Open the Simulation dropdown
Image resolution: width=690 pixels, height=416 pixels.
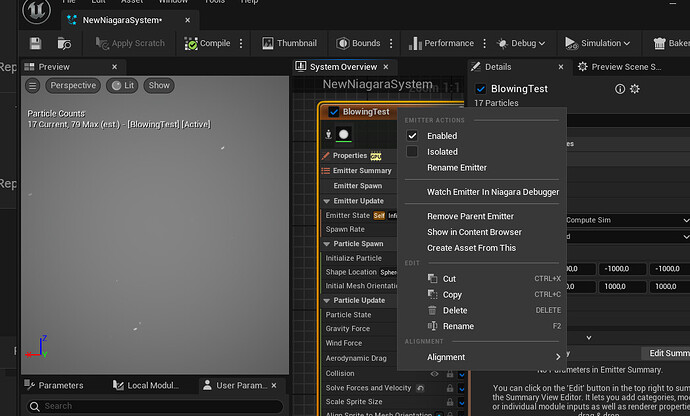598,43
